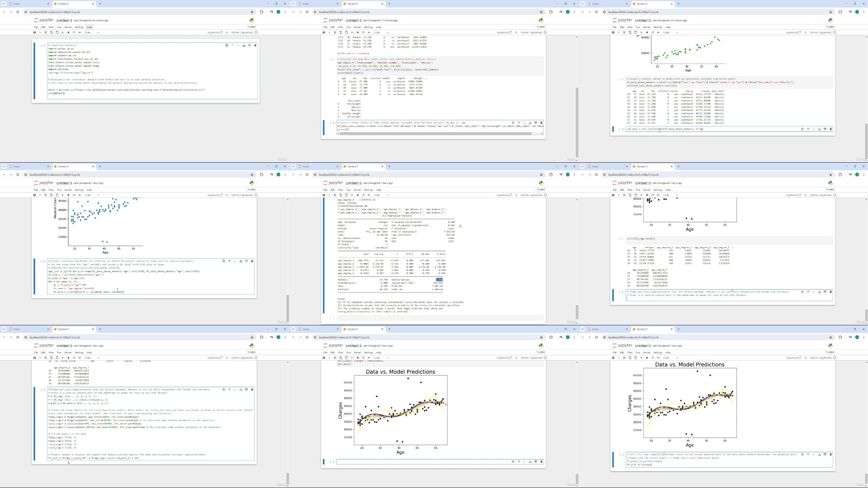Open cell type Code dropdown in the print(DF_regr.head()) window

[670, 195]
